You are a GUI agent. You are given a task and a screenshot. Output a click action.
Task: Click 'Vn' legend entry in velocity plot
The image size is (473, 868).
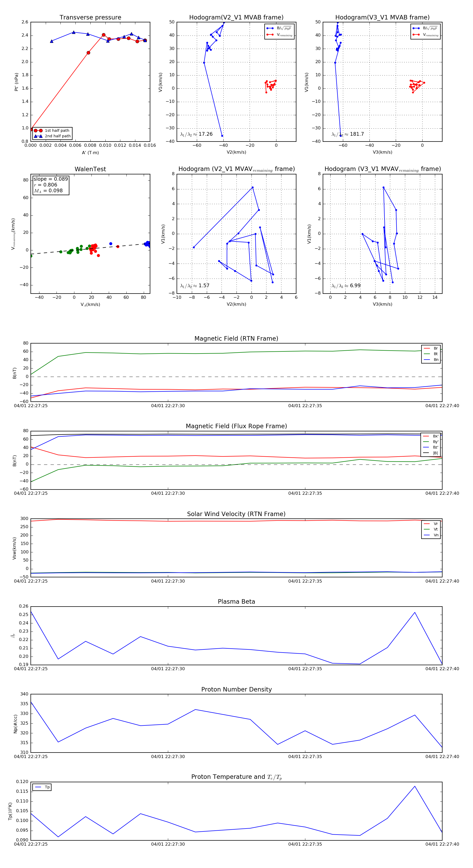tap(431, 535)
